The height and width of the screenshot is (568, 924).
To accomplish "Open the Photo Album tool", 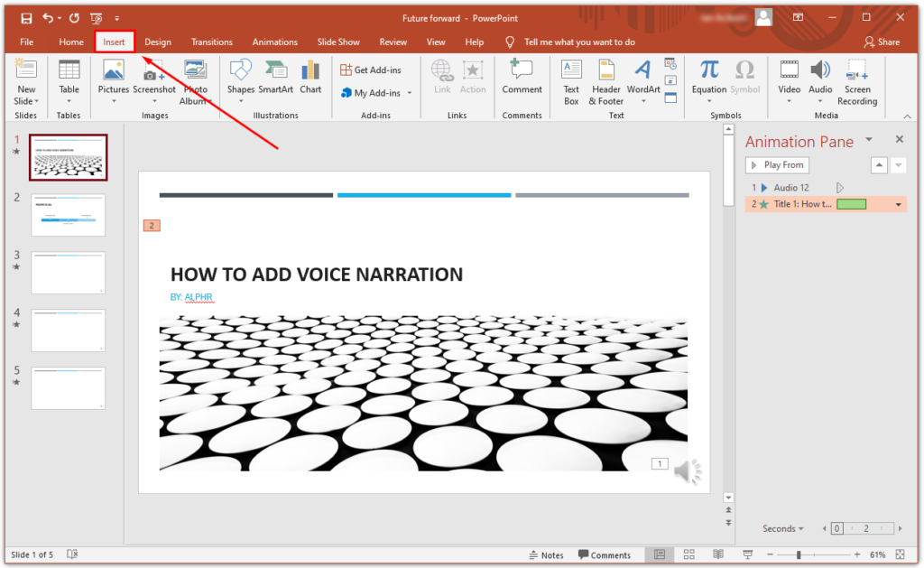I will pyautogui.click(x=196, y=82).
